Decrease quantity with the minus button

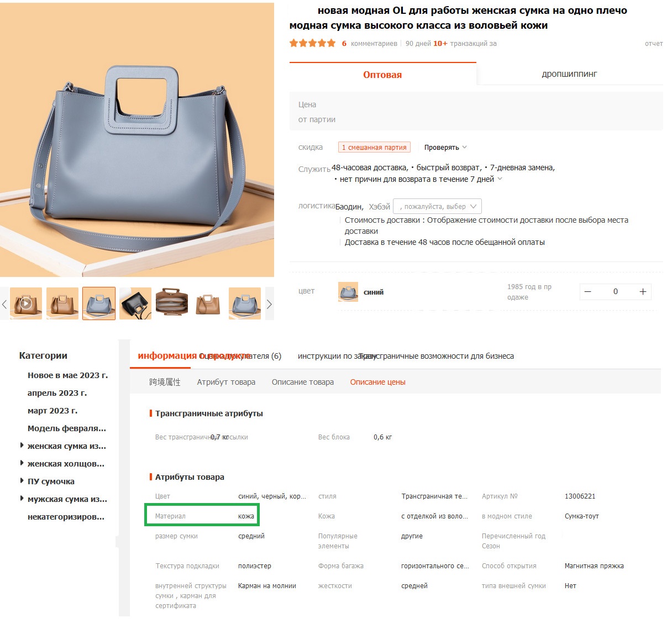coord(588,292)
